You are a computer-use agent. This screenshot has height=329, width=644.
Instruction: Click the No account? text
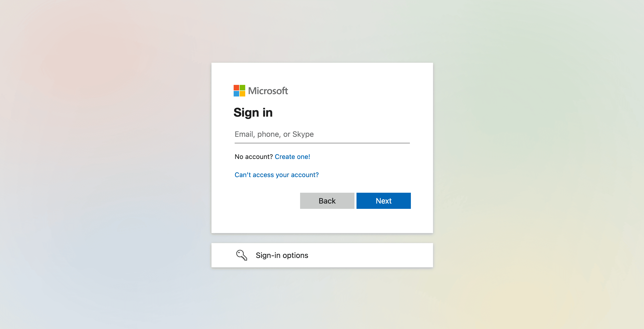click(x=254, y=157)
